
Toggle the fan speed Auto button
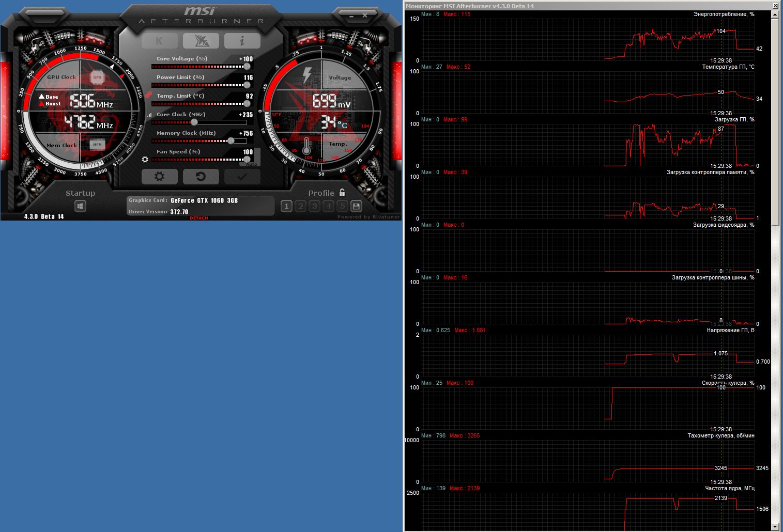(252, 164)
